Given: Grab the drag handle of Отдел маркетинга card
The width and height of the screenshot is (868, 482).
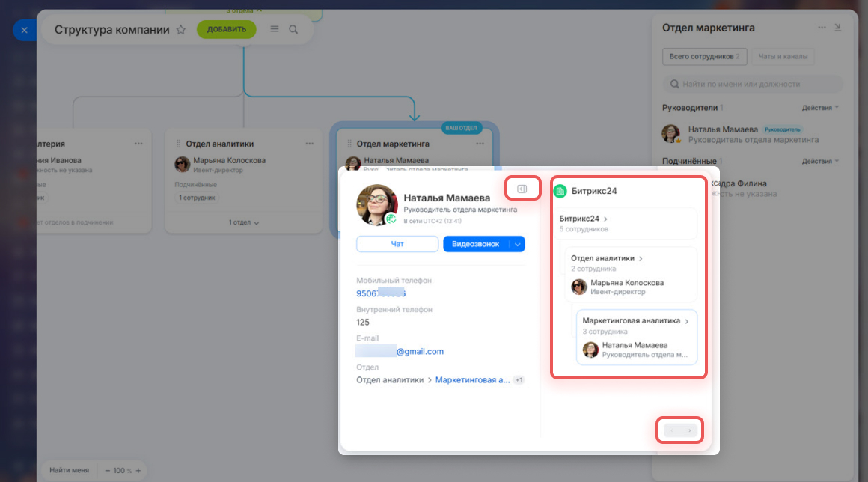Looking at the screenshot, I should point(349,144).
